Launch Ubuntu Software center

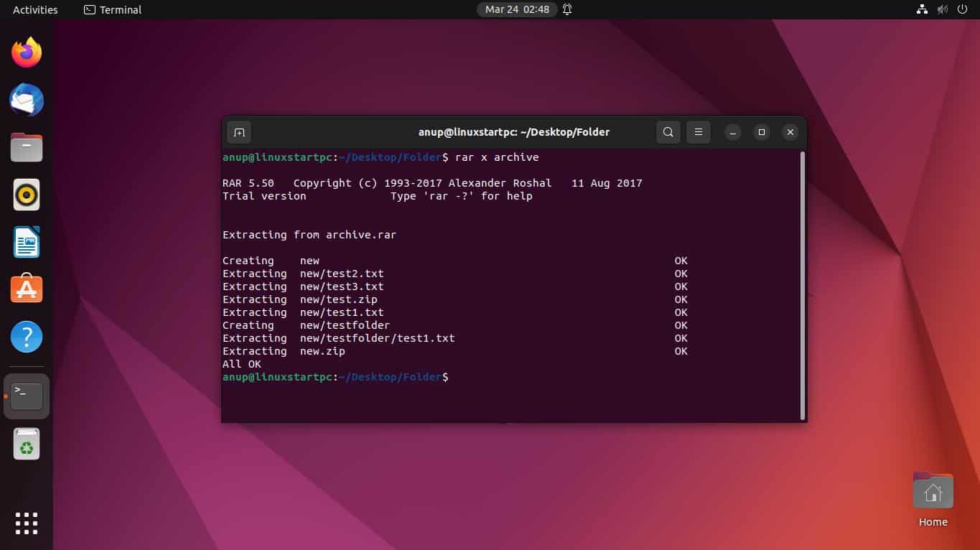[27, 289]
